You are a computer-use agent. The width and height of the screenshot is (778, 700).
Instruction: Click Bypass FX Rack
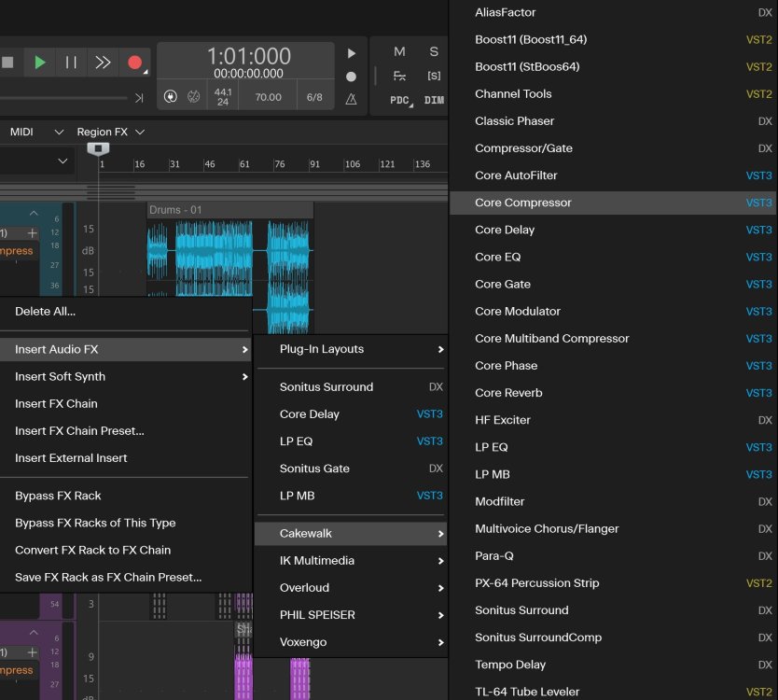[x=126, y=496]
